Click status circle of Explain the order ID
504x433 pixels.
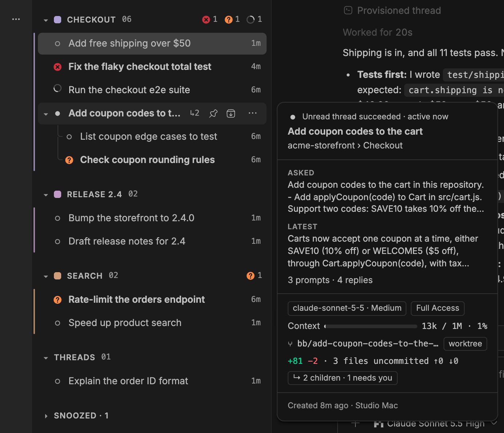58,381
